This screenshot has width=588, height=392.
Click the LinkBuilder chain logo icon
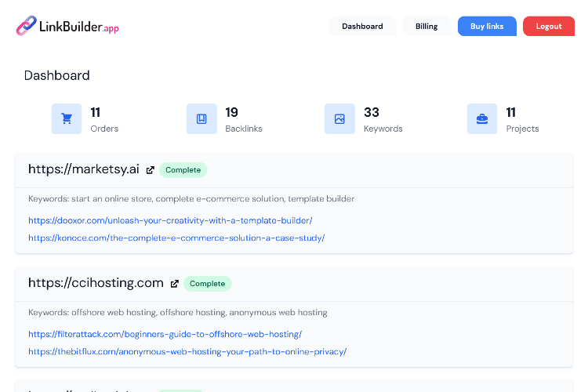pos(26,26)
